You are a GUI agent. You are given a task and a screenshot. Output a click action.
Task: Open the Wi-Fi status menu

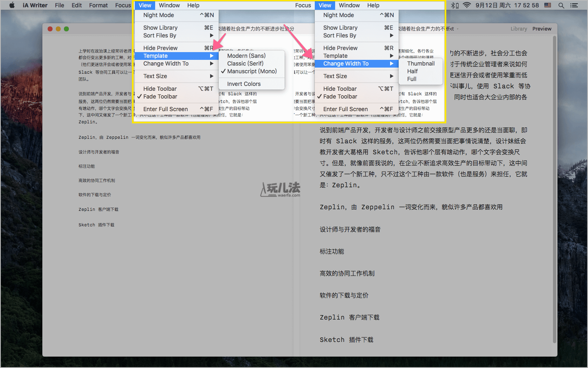click(467, 5)
